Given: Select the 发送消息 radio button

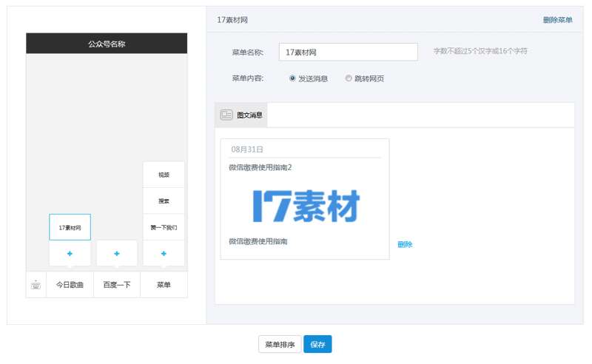Looking at the screenshot, I should click(293, 78).
